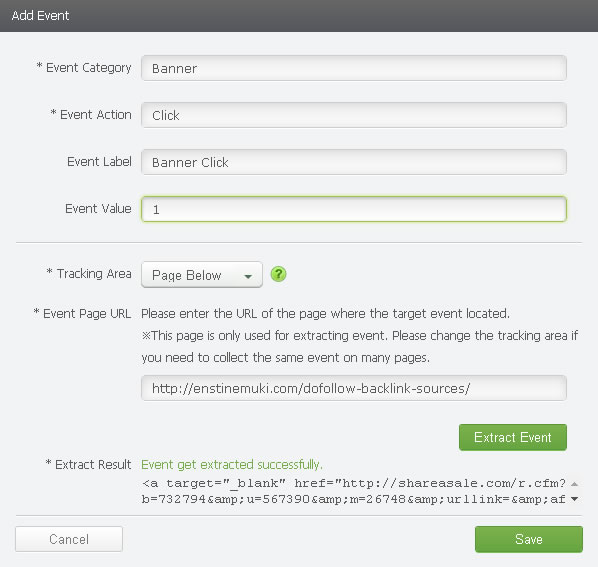Click the '* Extract Result' label
The height and width of the screenshot is (567, 598).
(x=88, y=464)
